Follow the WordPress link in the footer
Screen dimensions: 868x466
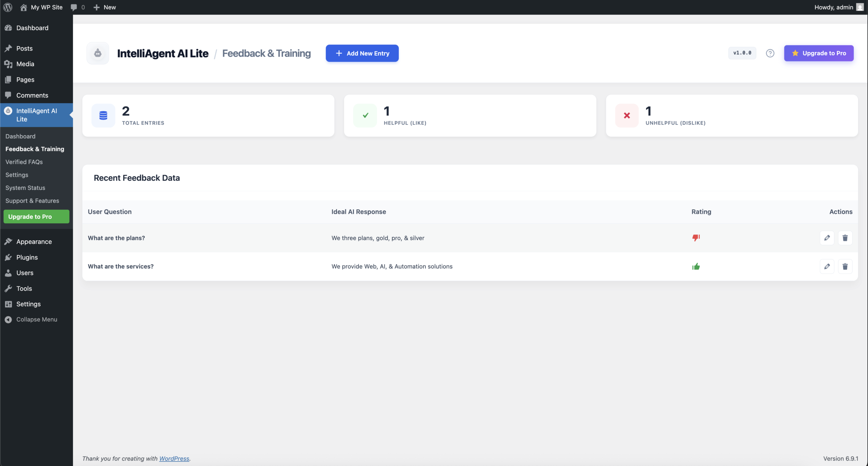[174, 459]
